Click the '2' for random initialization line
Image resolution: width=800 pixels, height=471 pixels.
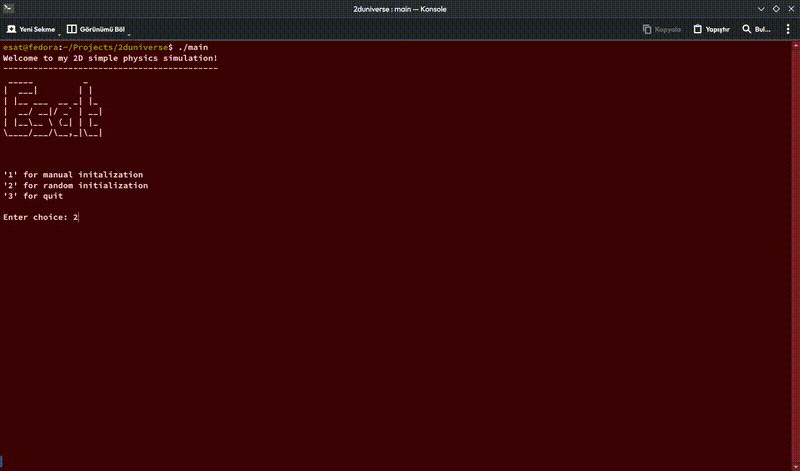pos(76,185)
